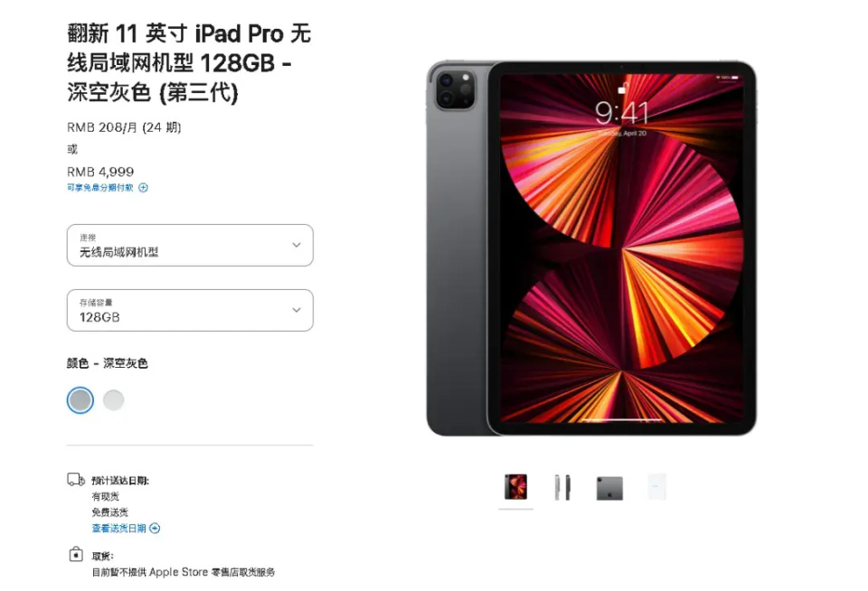Click the plus icon beside 可享免息分期付款
Screen dimensions: 868x591
coord(144,188)
